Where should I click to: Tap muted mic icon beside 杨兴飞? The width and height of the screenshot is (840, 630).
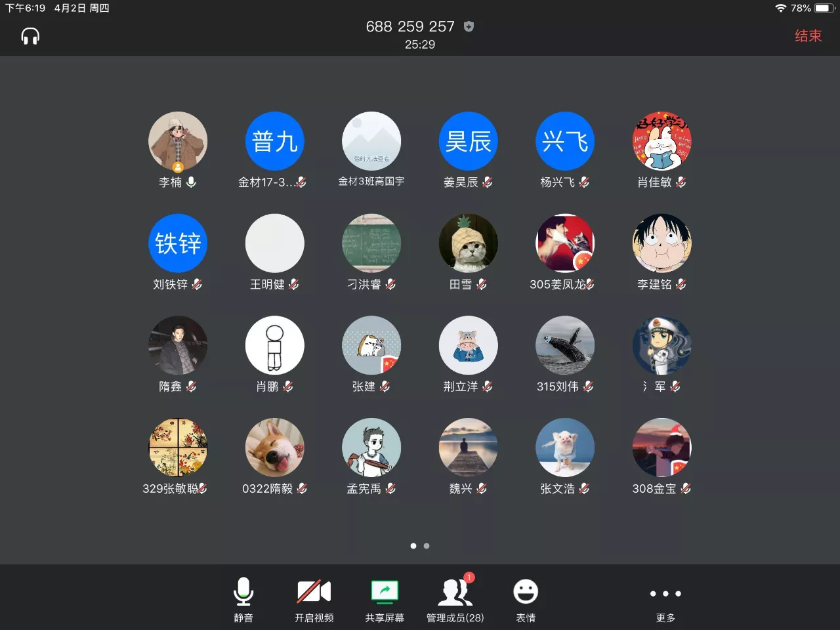pos(584,182)
